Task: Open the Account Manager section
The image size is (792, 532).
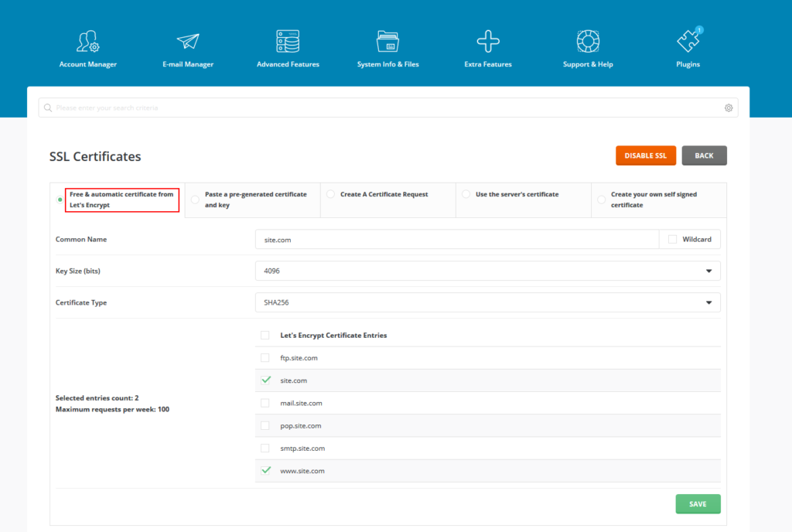Action: 87,46
